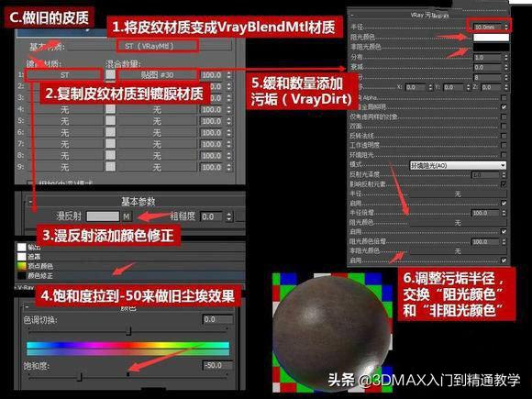532x399 pixels.
Task: Toggle 启用 checkbox under 非阻光颜色 map
Action: 504,260
